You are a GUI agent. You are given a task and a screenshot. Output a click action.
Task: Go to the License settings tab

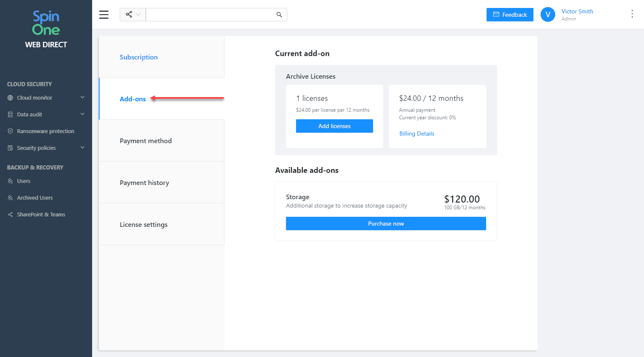144,225
